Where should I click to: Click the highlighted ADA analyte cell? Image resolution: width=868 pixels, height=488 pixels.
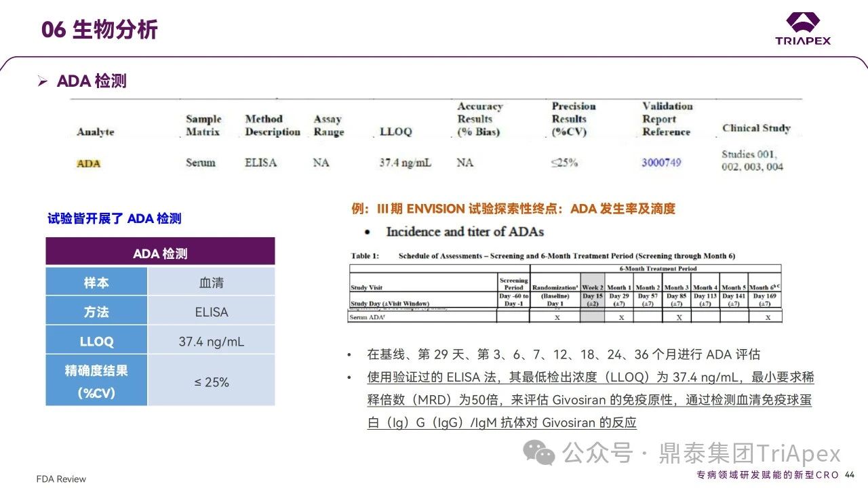(89, 163)
